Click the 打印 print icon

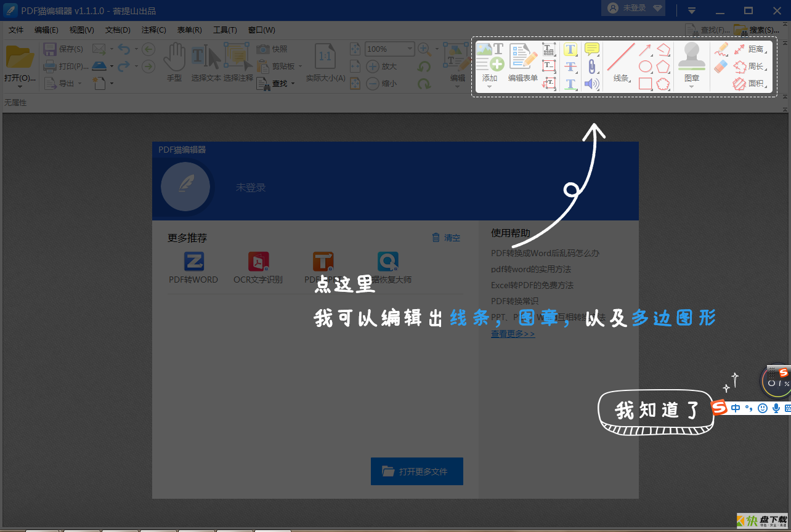(51, 66)
